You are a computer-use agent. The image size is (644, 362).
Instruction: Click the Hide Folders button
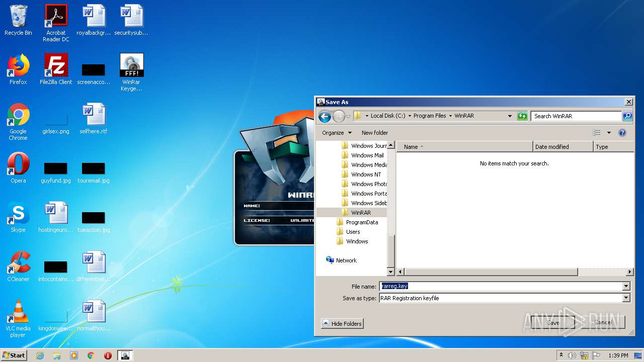pos(342,324)
